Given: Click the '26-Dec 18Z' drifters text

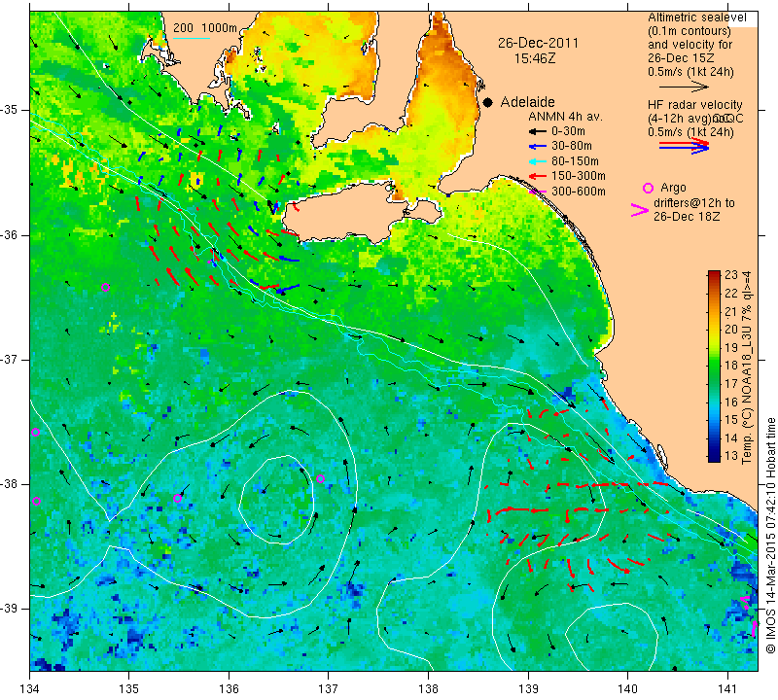Looking at the screenshot, I should [687, 216].
